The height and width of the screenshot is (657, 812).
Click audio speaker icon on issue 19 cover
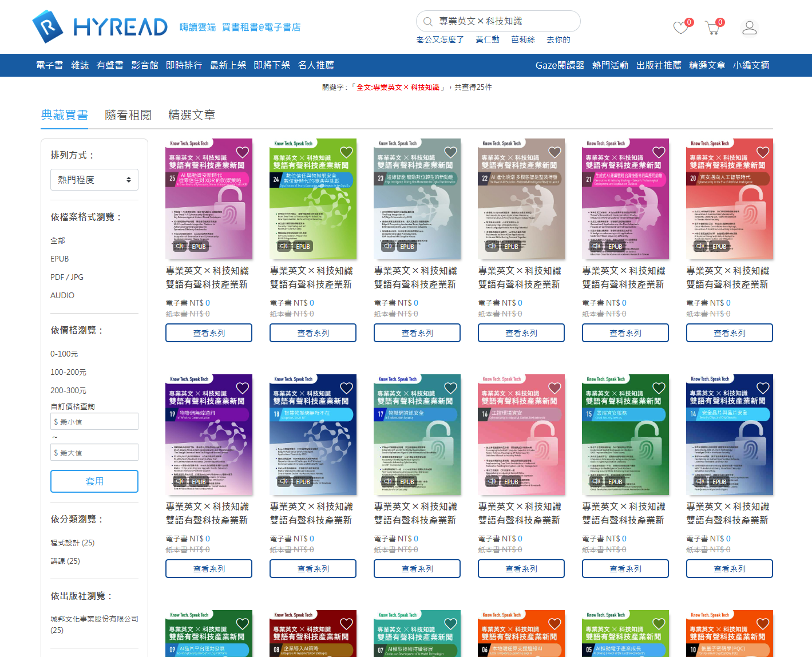coord(180,482)
